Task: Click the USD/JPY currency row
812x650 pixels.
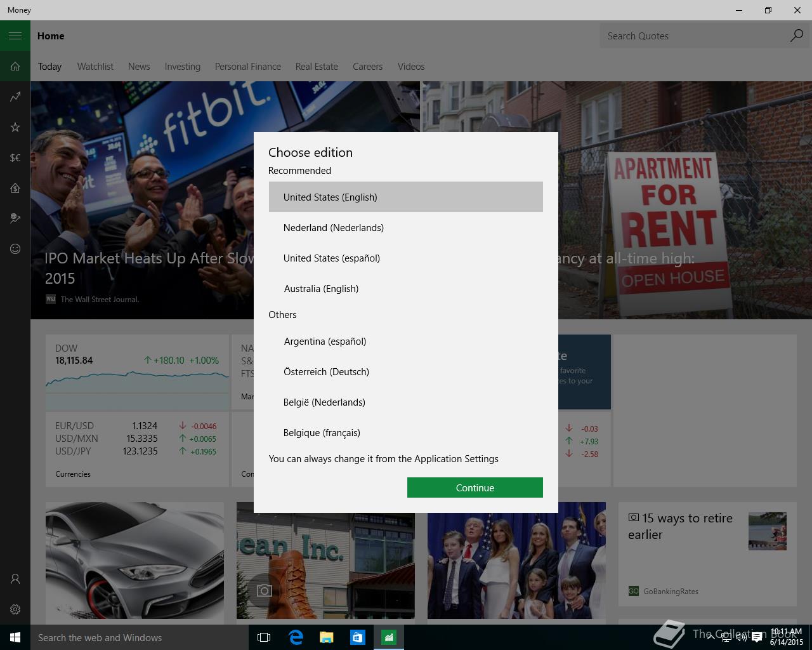Action: click(136, 451)
